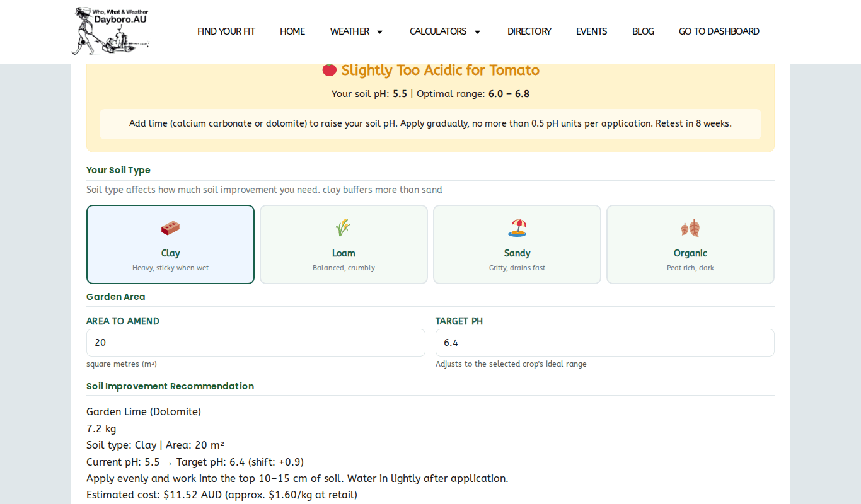
Task: Click the Target pH input field
Action: pos(605,343)
